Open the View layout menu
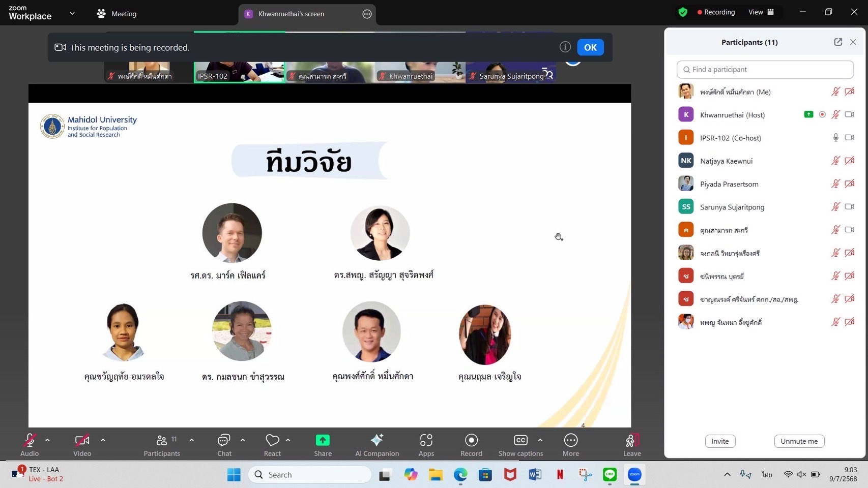The image size is (868, 488). (x=761, y=12)
